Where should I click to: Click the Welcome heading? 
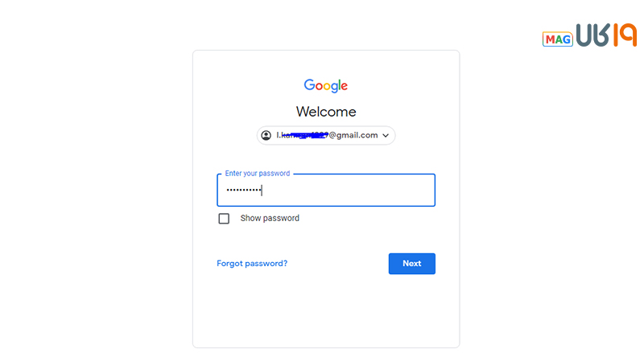click(x=326, y=112)
